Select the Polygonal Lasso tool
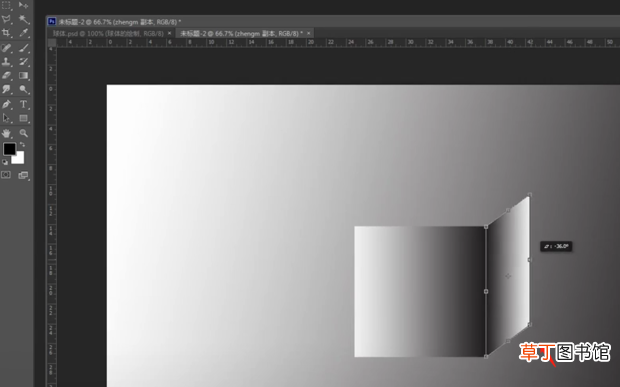Screen dimensions: 620x387 tap(6, 19)
